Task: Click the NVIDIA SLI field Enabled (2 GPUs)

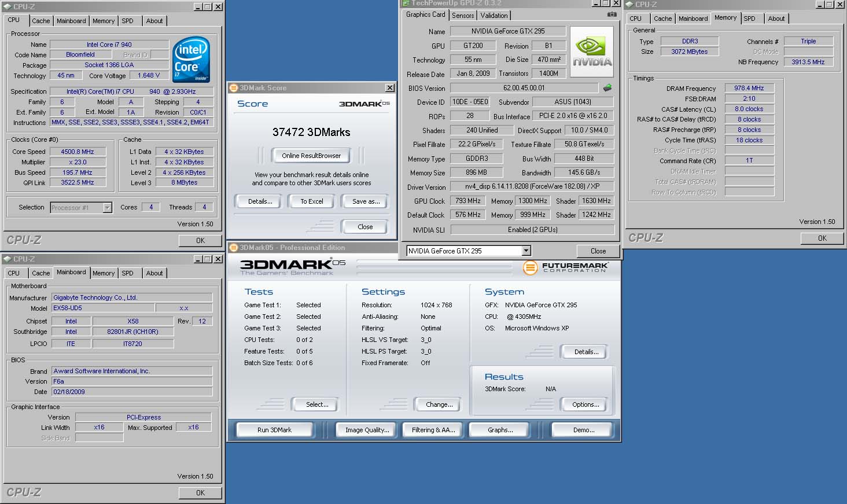Action: (x=532, y=230)
